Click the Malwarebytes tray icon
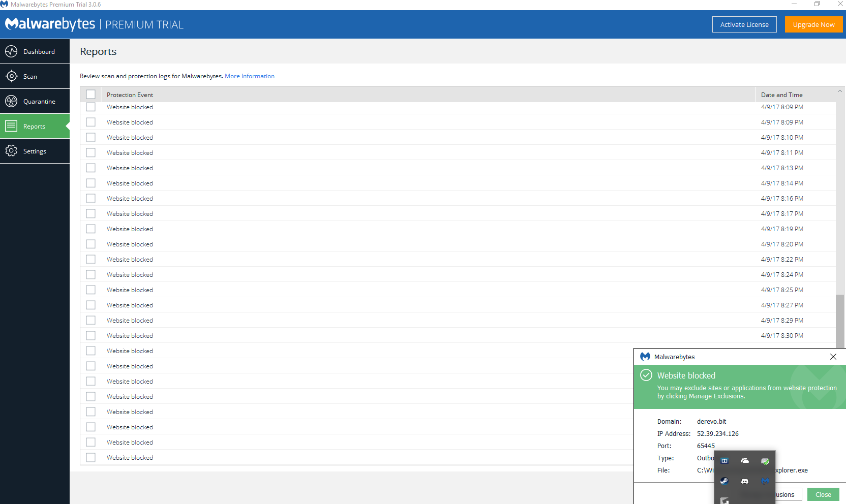846x504 pixels. pyautogui.click(x=765, y=481)
